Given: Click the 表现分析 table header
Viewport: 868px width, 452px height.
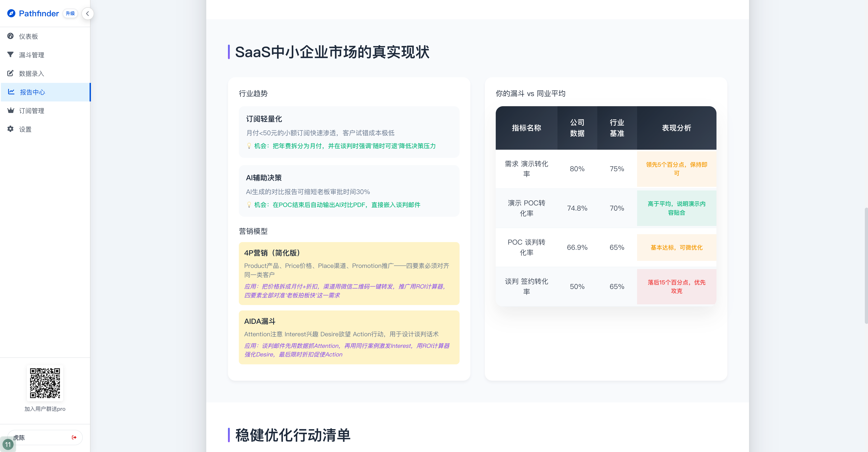Looking at the screenshot, I should click(x=676, y=128).
